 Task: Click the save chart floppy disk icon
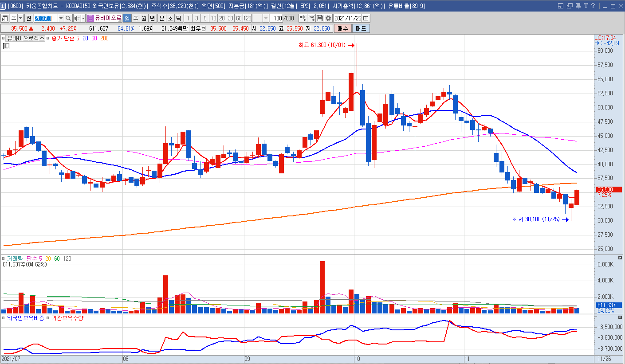tap(320, 18)
